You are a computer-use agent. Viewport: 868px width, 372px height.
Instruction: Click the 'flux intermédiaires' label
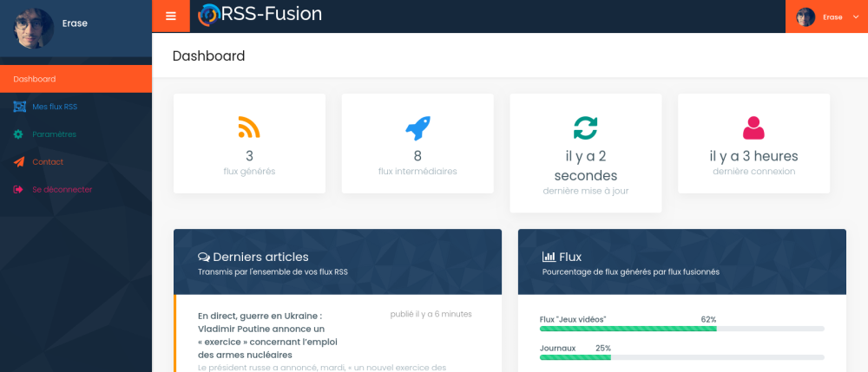(x=418, y=172)
